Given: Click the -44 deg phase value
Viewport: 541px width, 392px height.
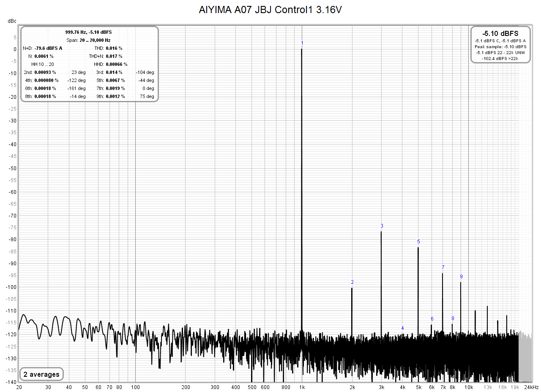Looking at the screenshot, I should click(146, 80).
